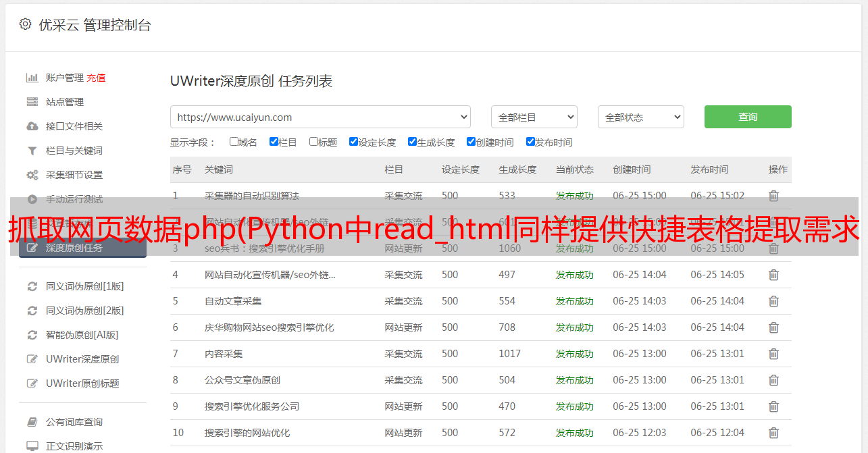868x453 pixels.
Task: Expand the 全部栏目 dropdown
Action: [534, 117]
